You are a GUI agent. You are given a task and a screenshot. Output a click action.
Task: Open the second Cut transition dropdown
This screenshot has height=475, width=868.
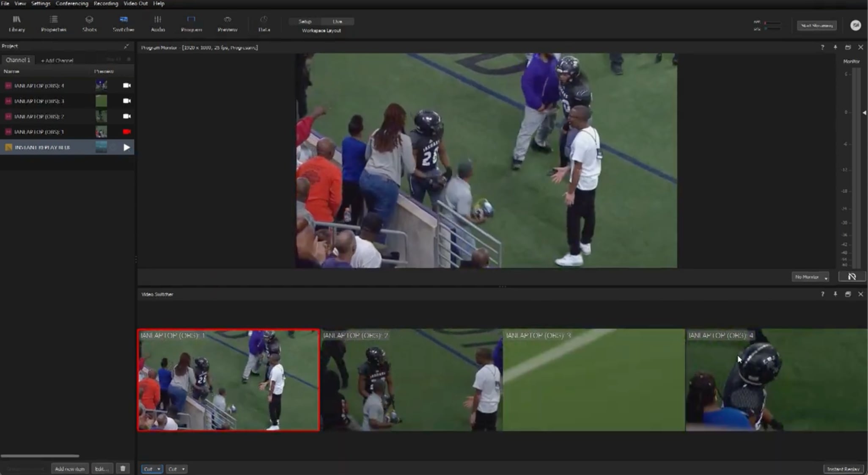(x=176, y=469)
